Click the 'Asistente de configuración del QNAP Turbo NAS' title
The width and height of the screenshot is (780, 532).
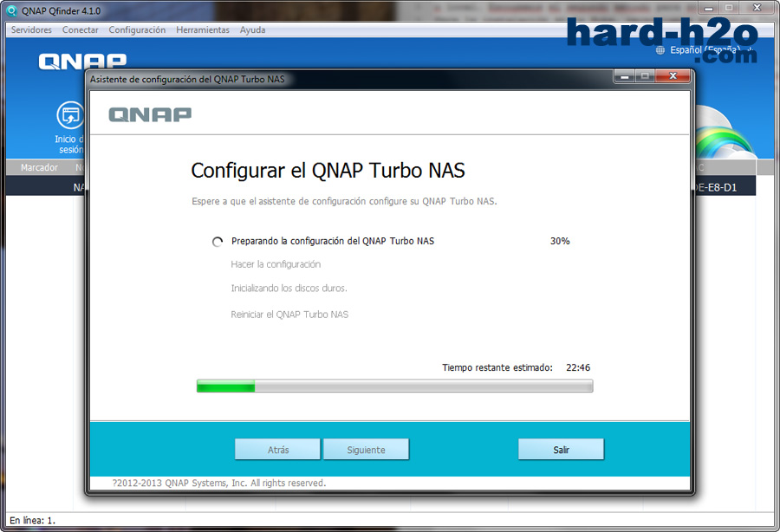coord(187,79)
